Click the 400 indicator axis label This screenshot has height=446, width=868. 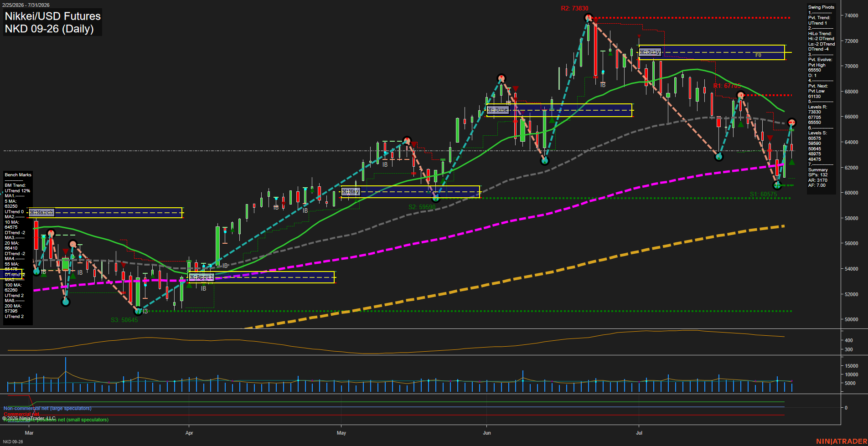point(849,340)
